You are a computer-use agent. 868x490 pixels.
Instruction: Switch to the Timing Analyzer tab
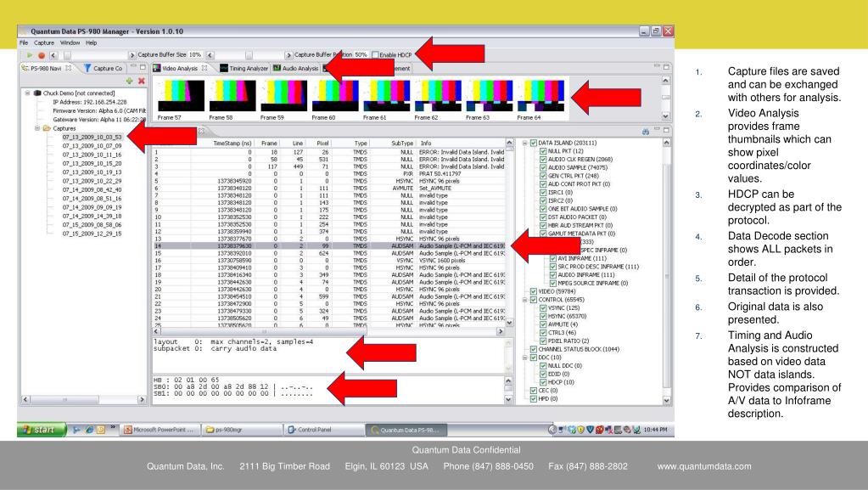point(244,68)
